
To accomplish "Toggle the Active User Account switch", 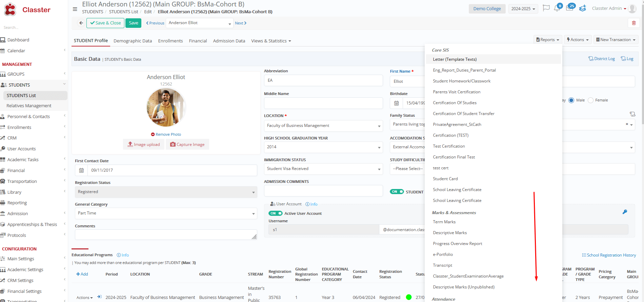I will tap(275, 213).
